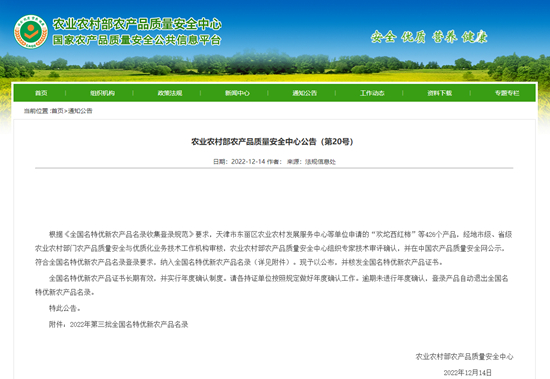Open the 新闻中心 section
The height and width of the screenshot is (379, 550).
pyautogui.click(x=237, y=93)
